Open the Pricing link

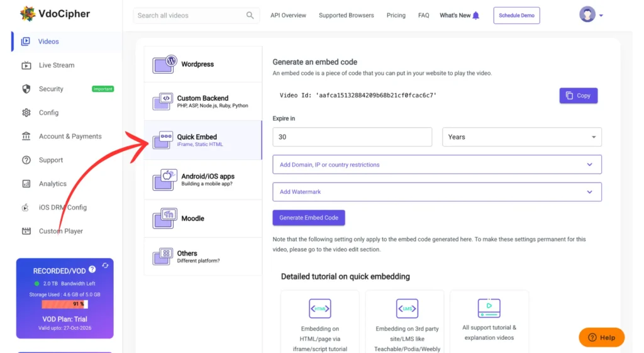(x=396, y=15)
